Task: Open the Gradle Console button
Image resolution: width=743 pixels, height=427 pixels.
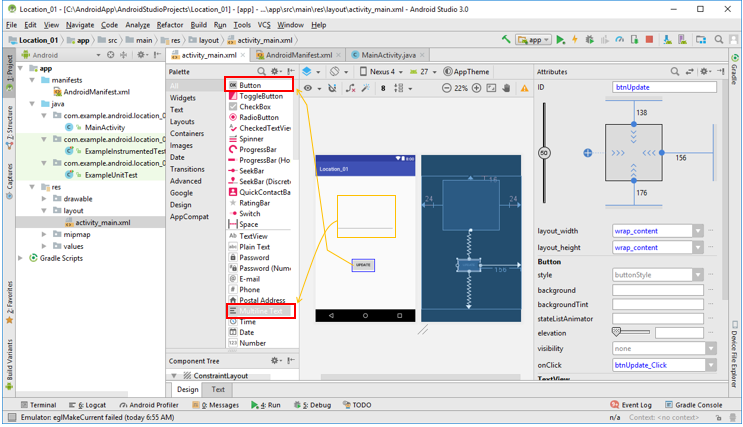Action: tap(694, 405)
